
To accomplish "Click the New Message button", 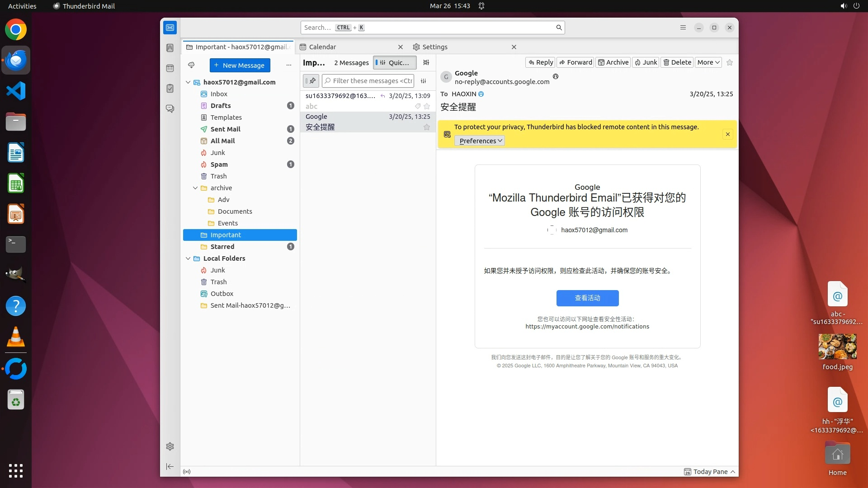I will point(240,65).
